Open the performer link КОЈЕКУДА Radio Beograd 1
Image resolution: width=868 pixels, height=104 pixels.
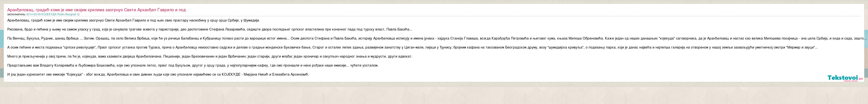52,14
